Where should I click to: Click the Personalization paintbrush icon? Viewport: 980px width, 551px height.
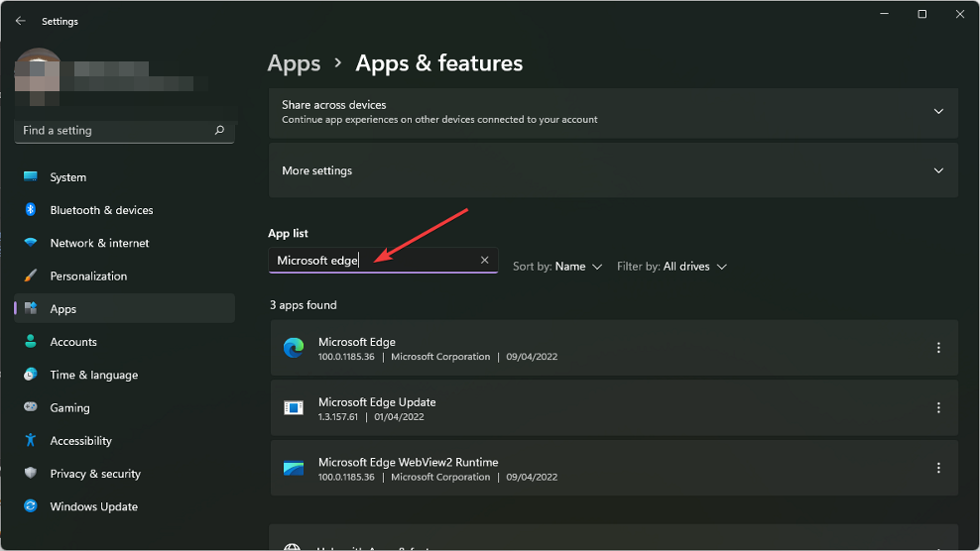point(30,275)
